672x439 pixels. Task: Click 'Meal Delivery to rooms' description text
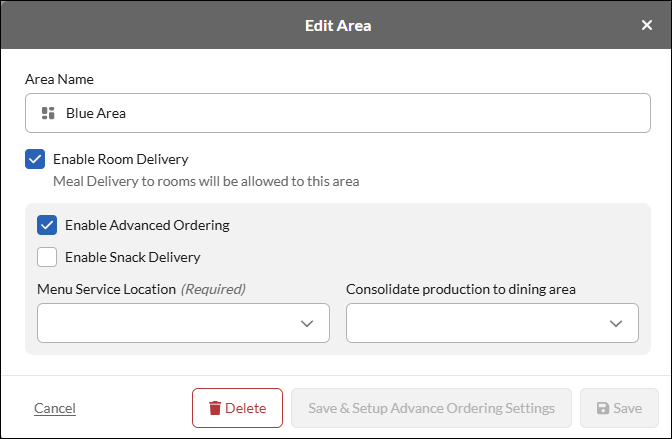206,181
